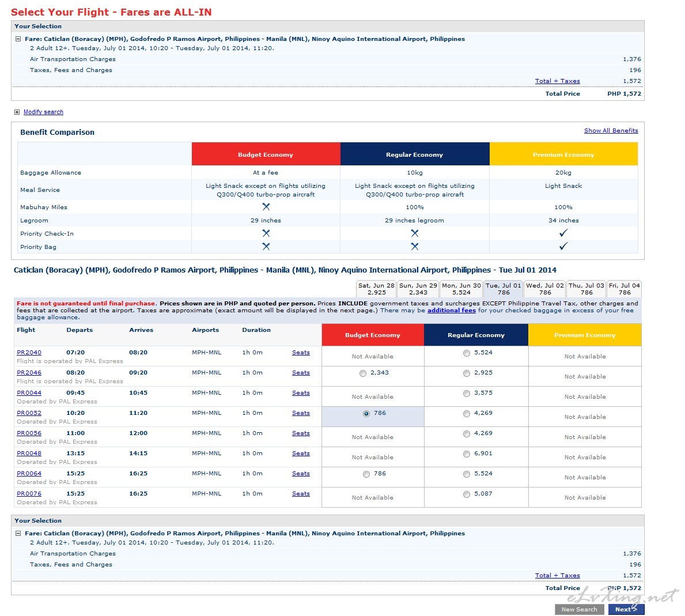This screenshot has height=616, width=685.
Task: Collapse the fare details in the bottom Your Selection box
Action: pos(18,534)
